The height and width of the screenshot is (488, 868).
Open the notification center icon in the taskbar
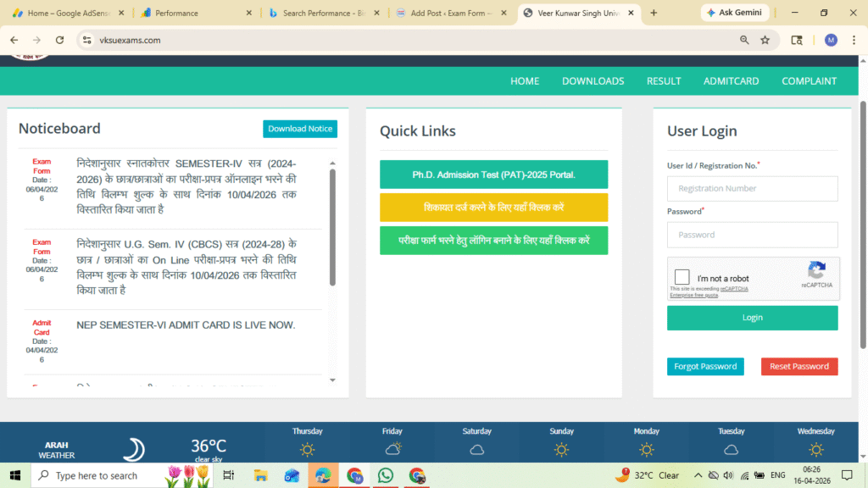point(846,475)
